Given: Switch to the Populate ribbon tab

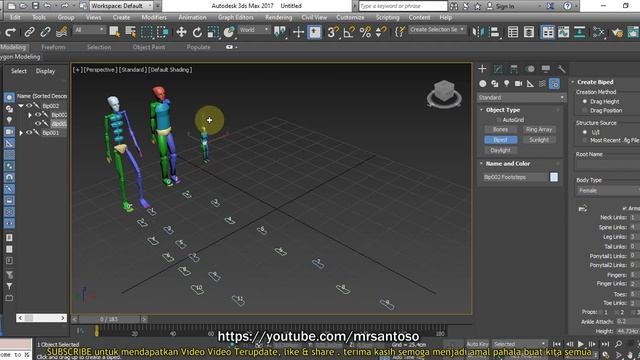Looking at the screenshot, I should pyautogui.click(x=198, y=47).
